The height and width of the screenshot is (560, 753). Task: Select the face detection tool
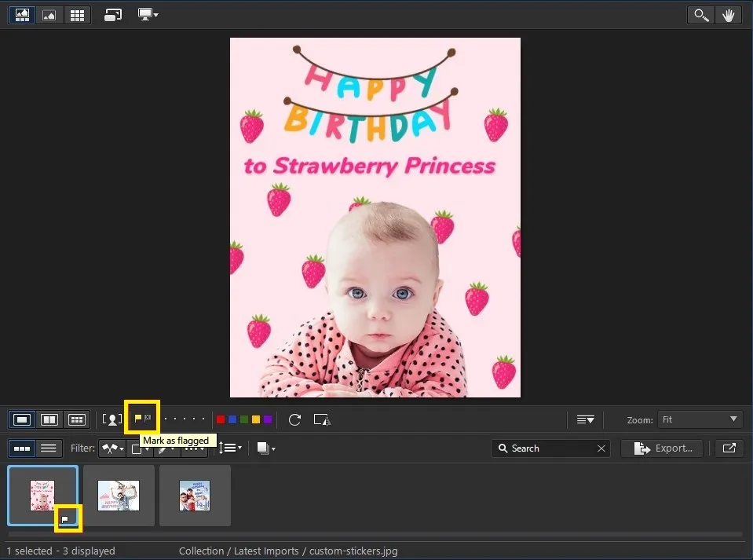pyautogui.click(x=111, y=419)
